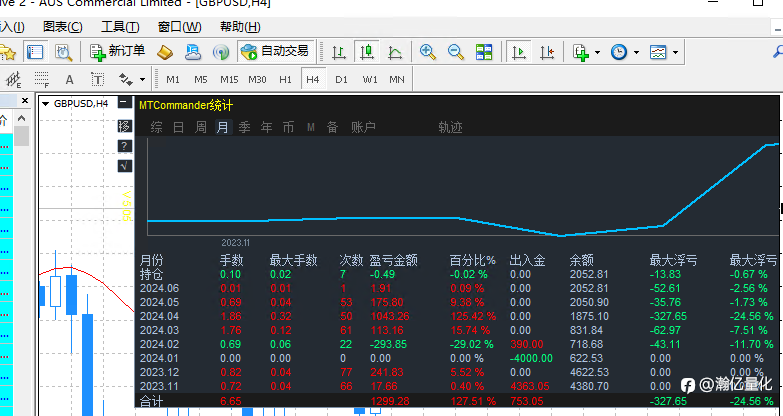783x416 pixels.
Task: Collapse the MTCommander panel minus button
Action: click(x=124, y=103)
